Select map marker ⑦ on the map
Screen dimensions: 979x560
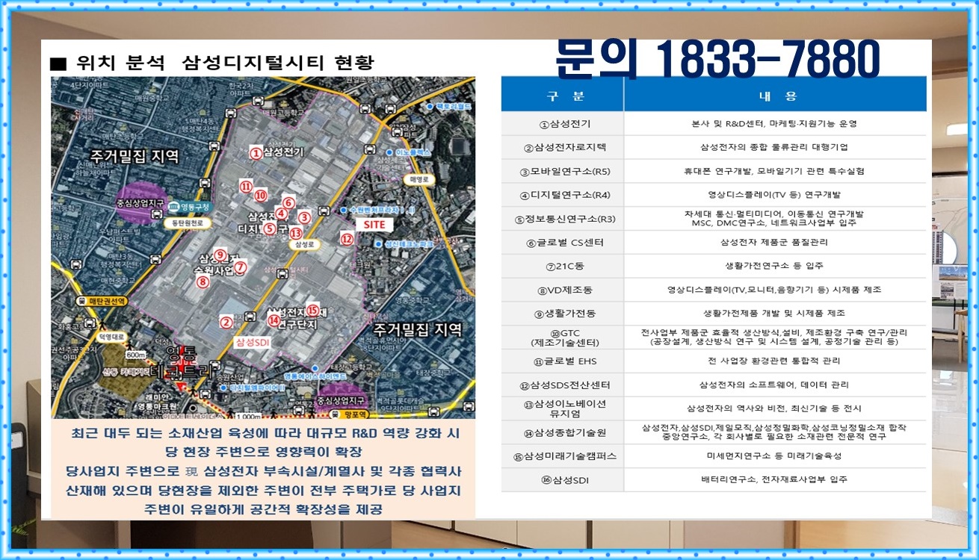(x=241, y=267)
